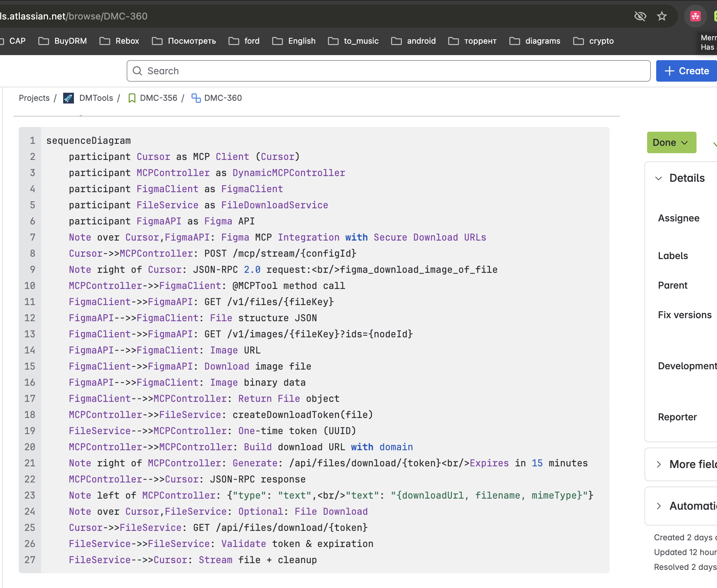Collapse the Details section

tap(659, 178)
